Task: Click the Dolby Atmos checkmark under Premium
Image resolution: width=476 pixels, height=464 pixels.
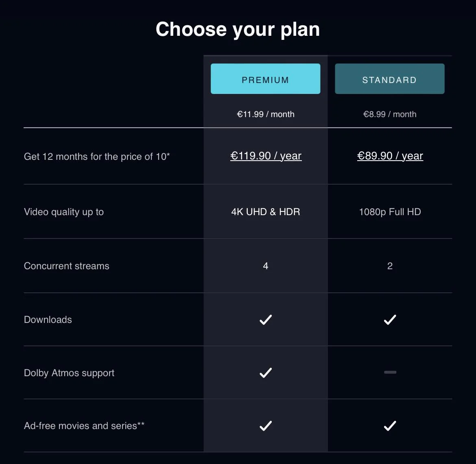Action: point(265,373)
